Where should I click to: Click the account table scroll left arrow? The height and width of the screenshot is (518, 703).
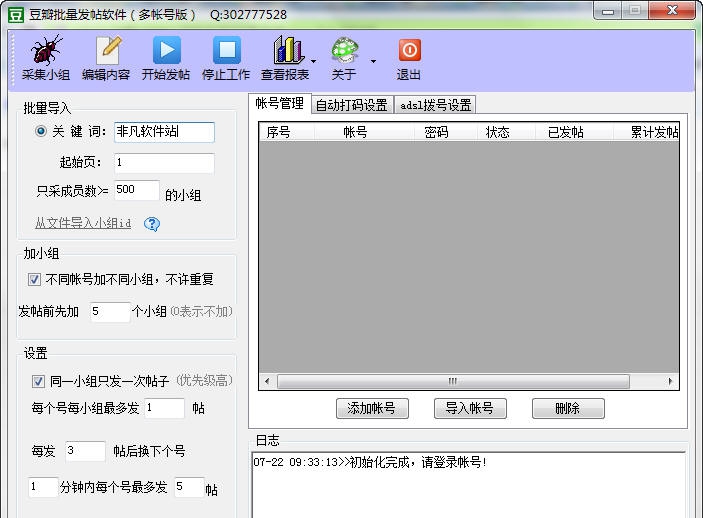pyautogui.click(x=267, y=382)
